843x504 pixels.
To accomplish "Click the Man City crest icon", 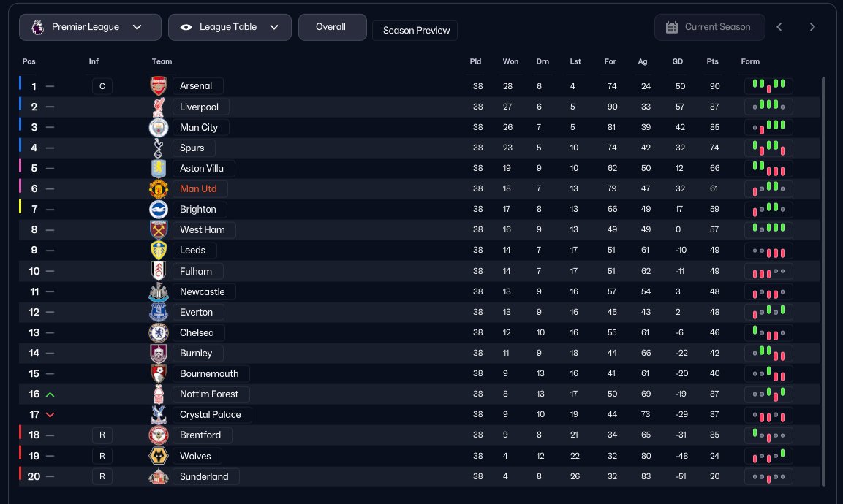I will click(159, 128).
